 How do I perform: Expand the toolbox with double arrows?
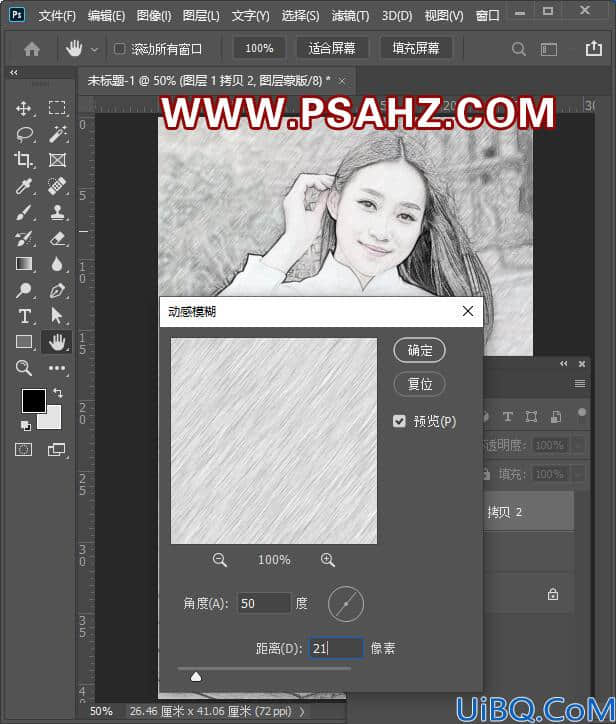pos(14,72)
